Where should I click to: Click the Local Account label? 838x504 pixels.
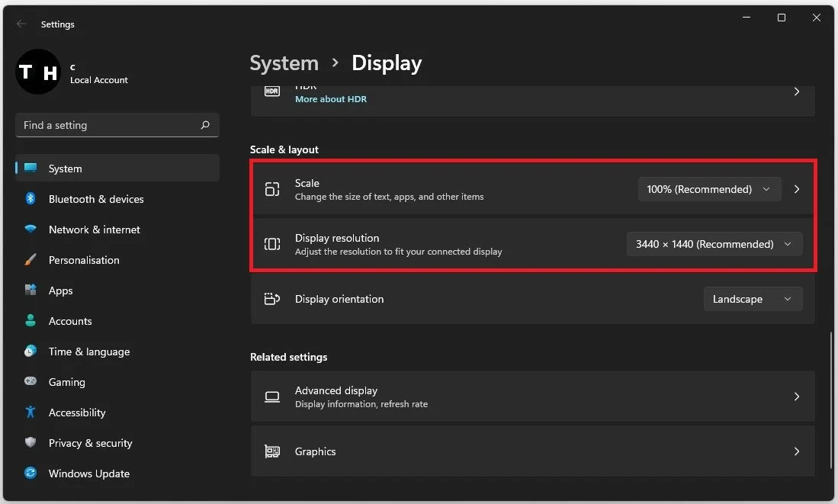(x=99, y=80)
